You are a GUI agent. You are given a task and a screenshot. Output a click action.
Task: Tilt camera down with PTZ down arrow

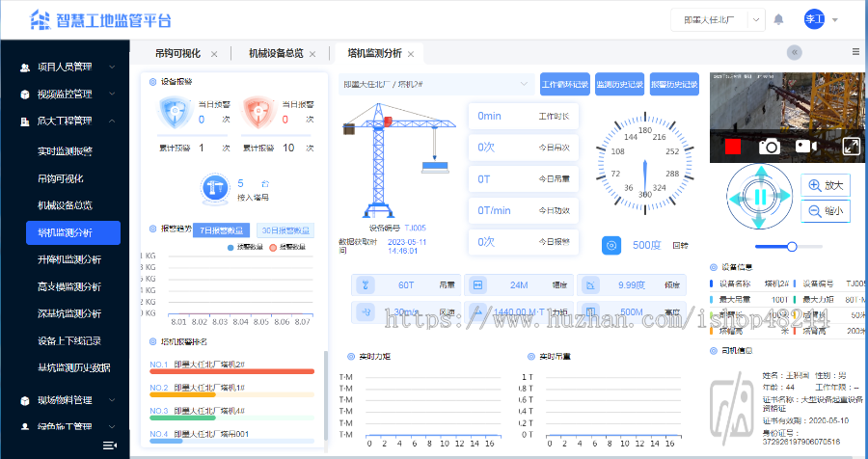click(760, 222)
